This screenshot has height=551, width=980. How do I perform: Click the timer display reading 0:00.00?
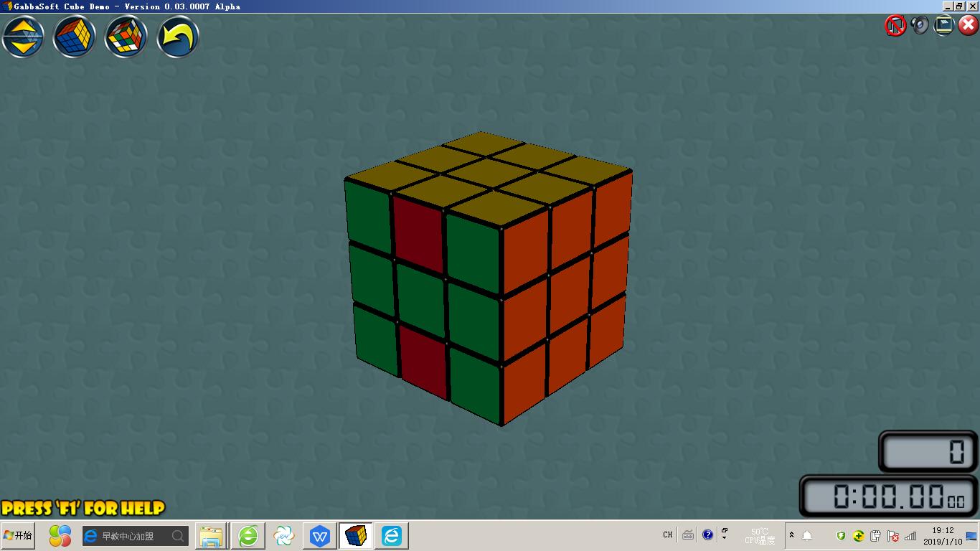point(889,496)
